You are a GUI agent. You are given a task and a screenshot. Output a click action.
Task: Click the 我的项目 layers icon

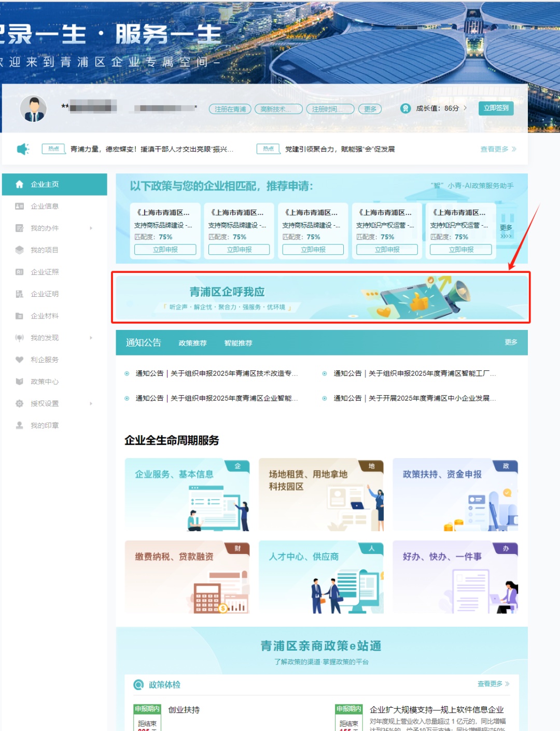tap(19, 250)
